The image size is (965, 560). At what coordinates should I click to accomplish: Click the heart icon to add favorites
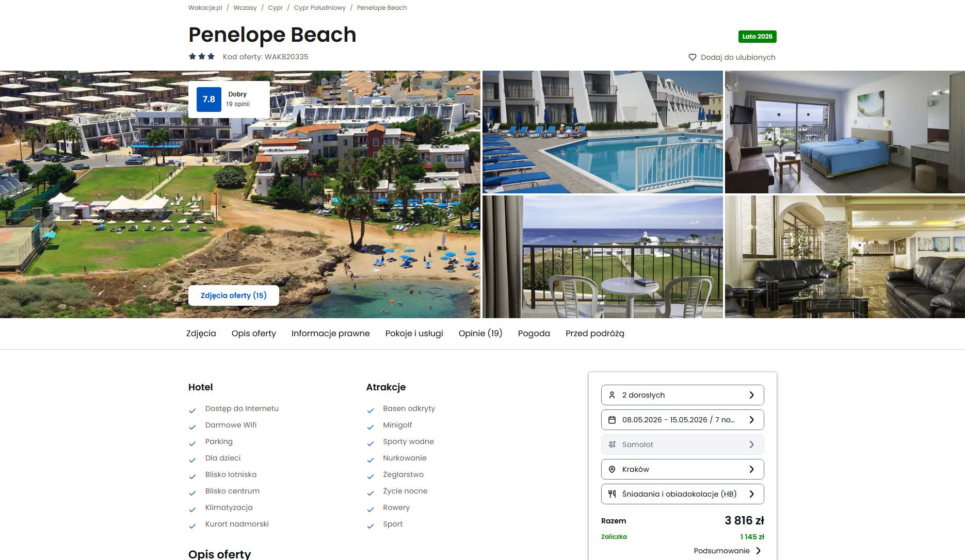(x=693, y=57)
